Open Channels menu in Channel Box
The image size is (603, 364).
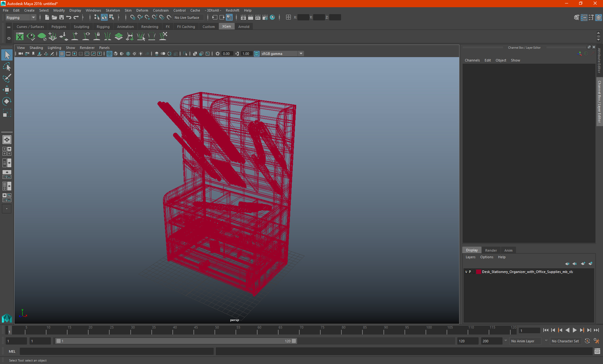pyautogui.click(x=472, y=60)
